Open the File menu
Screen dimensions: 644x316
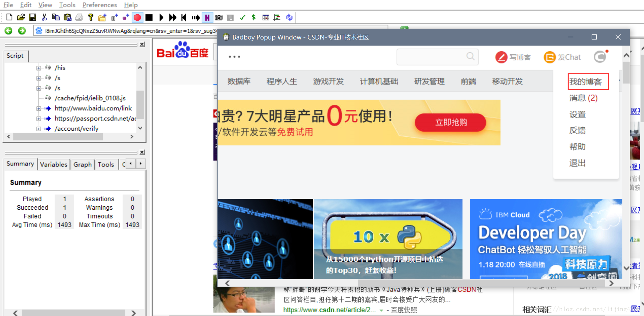point(8,5)
